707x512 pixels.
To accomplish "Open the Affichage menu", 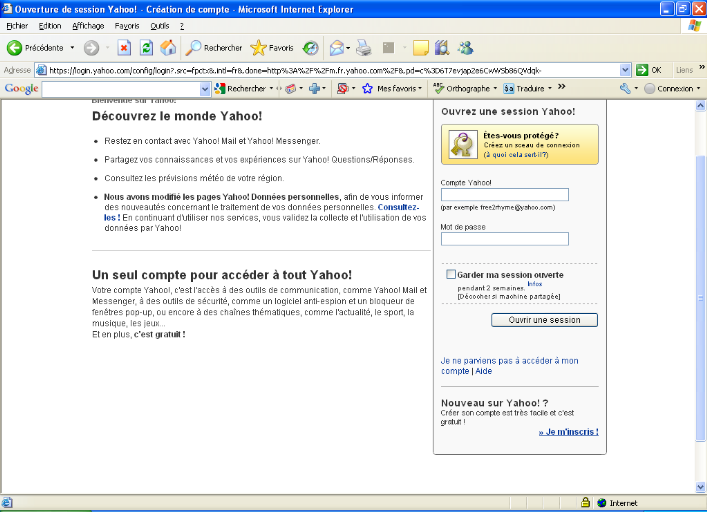I will click(x=88, y=25).
